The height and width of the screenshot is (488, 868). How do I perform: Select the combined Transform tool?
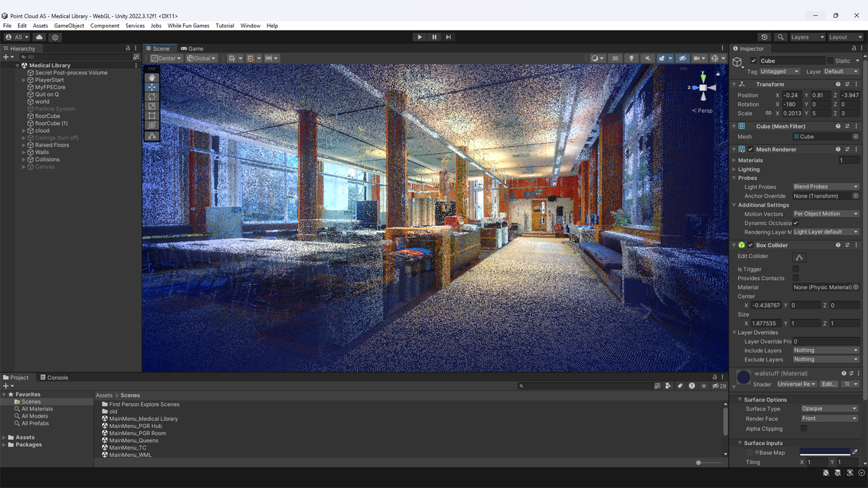pos(152,125)
